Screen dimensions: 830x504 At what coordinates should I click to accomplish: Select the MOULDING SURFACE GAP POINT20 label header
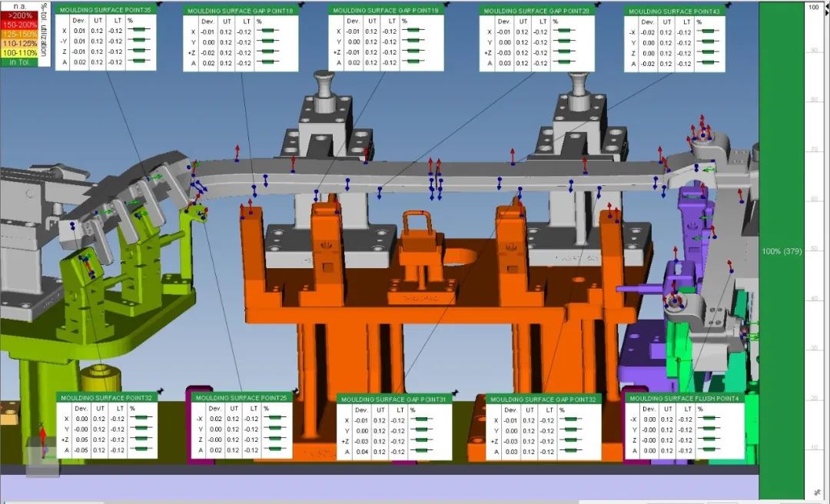click(x=536, y=11)
